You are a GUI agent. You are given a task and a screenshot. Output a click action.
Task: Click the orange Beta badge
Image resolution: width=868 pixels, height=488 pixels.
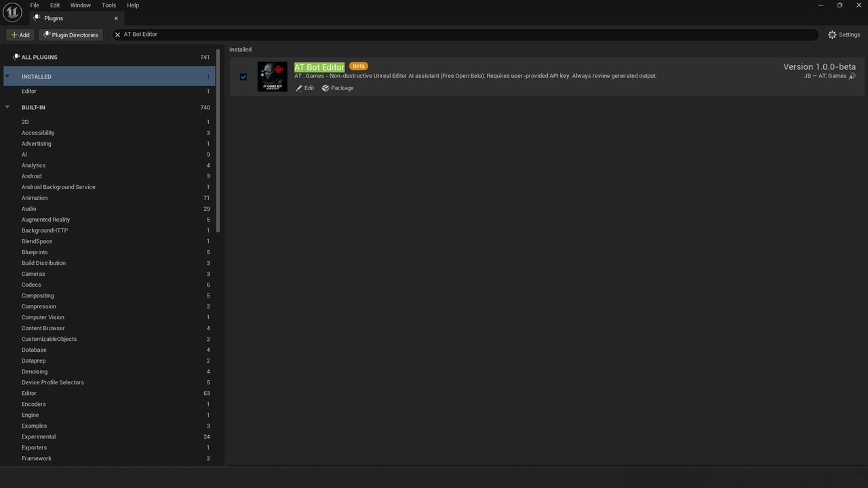coord(358,66)
